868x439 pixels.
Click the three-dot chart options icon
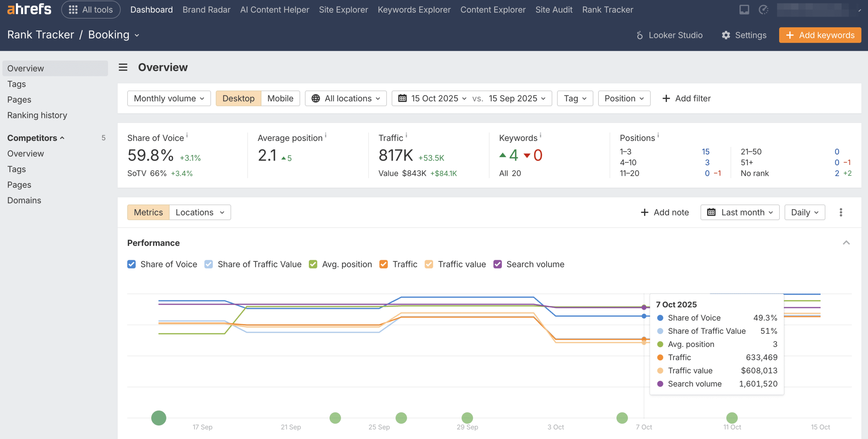pyautogui.click(x=841, y=212)
